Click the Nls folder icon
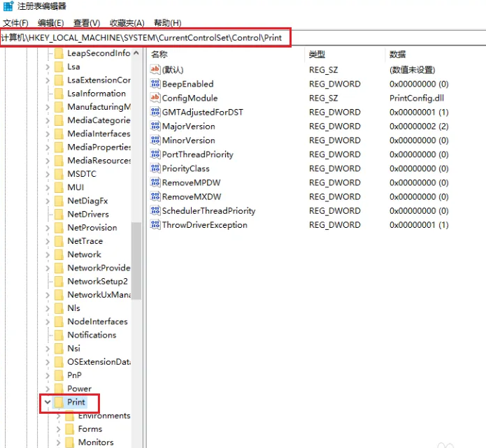The image size is (486, 448). click(59, 308)
